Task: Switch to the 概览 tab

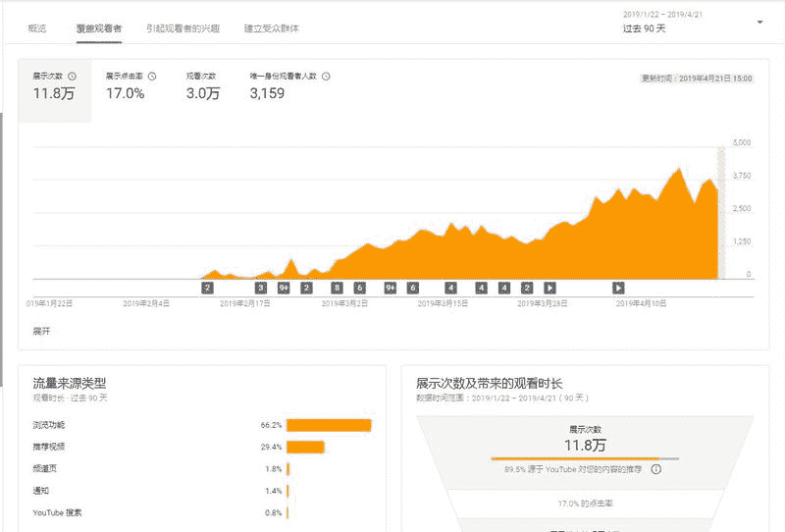Action: (x=37, y=28)
